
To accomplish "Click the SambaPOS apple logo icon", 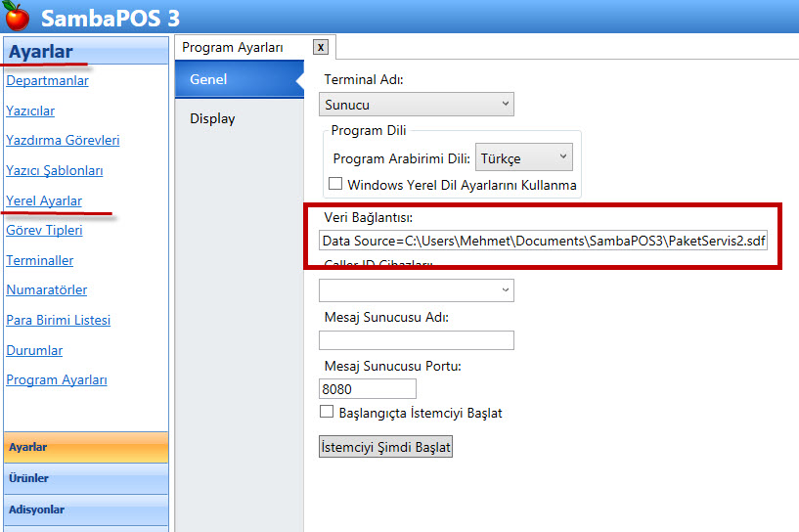I will click(x=17, y=17).
